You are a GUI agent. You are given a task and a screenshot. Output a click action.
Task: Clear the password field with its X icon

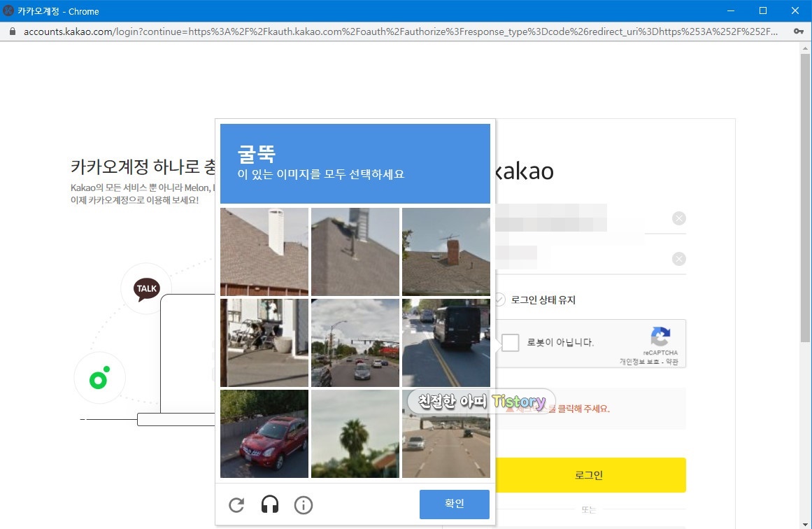pos(679,258)
